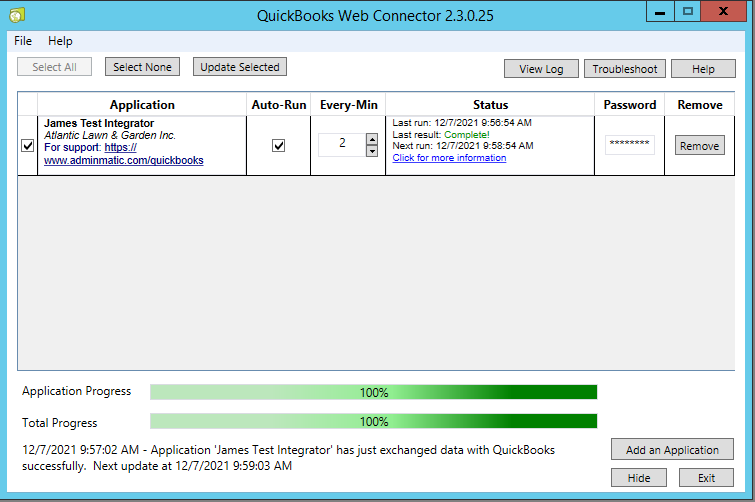Maximize the Web Connector window

tap(688, 12)
